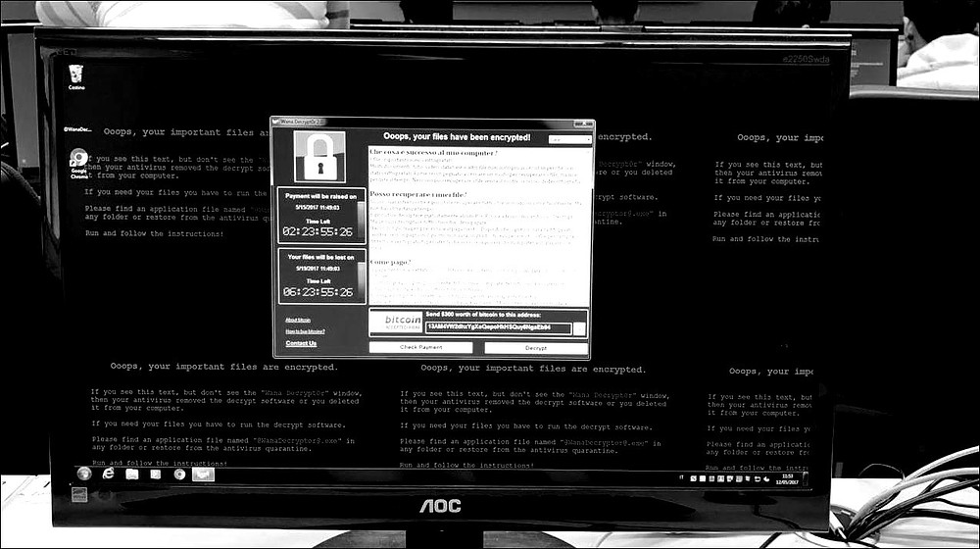
Task: Select the bitcoin address field
Action: 498,327
